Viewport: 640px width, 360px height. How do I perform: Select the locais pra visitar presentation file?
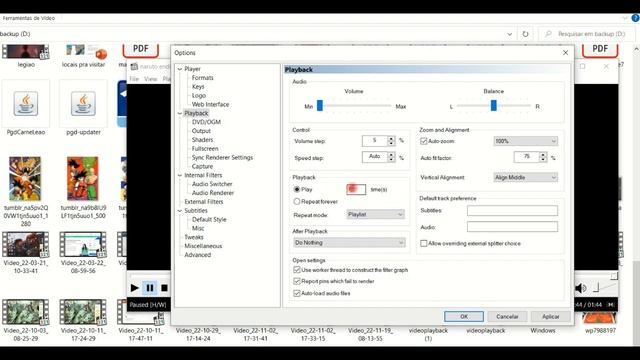84,52
